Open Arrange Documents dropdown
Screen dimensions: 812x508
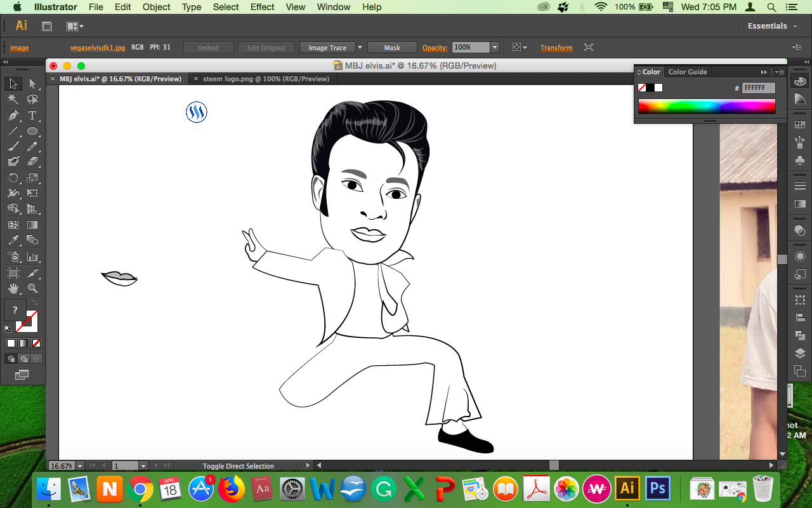pos(75,26)
